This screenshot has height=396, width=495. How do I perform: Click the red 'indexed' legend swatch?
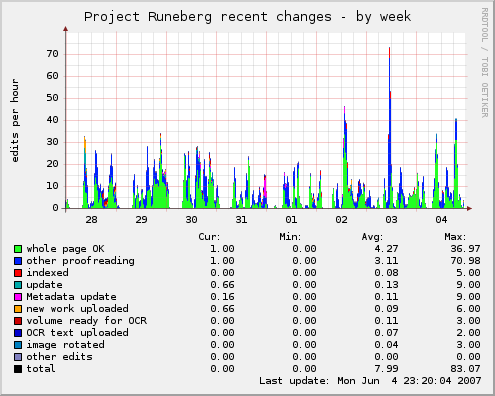coord(18,273)
